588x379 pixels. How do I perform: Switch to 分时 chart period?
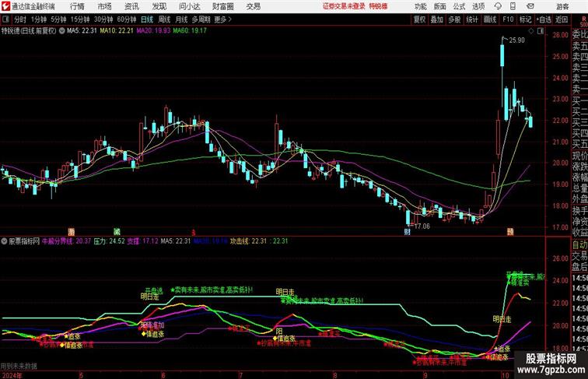pos(20,19)
